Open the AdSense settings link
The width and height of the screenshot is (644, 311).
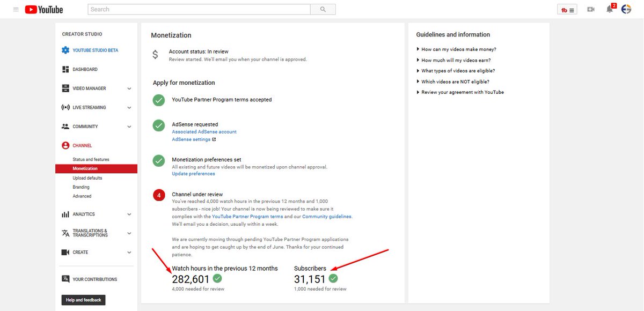(191, 139)
